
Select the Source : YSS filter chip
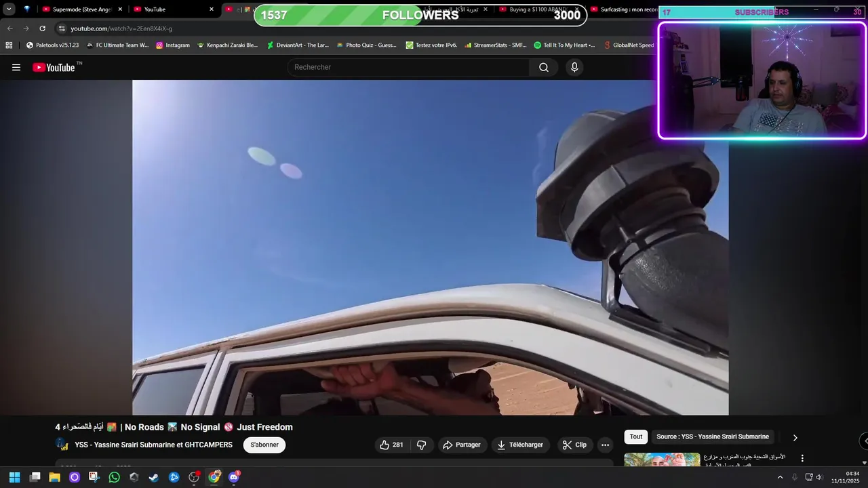click(x=713, y=437)
